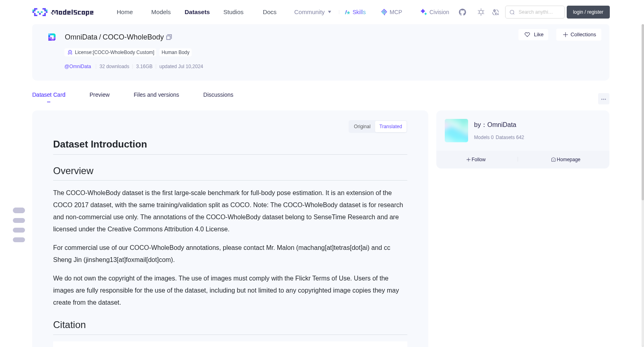Click the @OmniData author link

click(78, 66)
